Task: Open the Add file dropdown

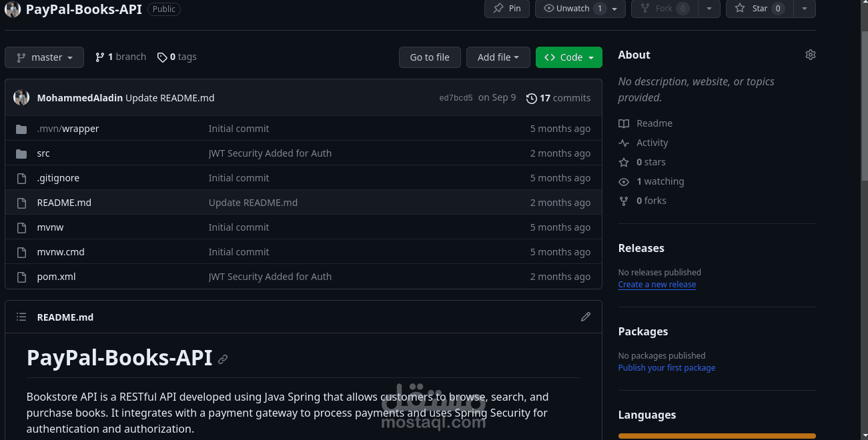Action: (498, 57)
